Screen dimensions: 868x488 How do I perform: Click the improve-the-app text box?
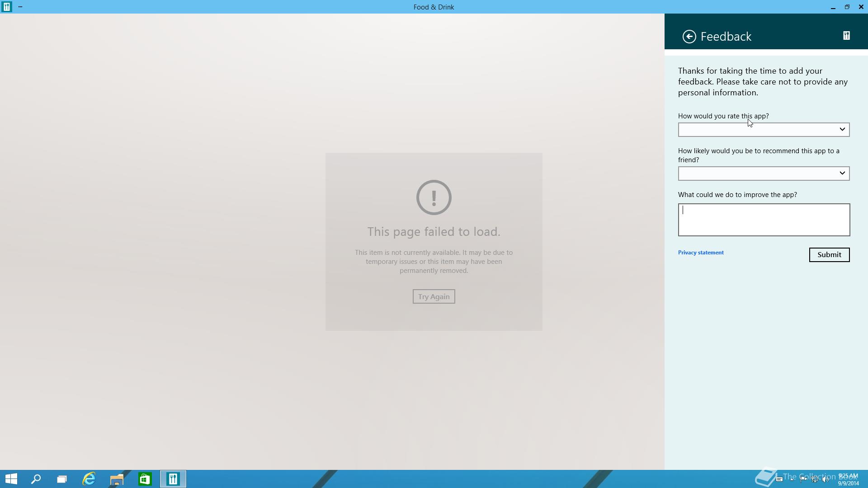pyautogui.click(x=764, y=220)
